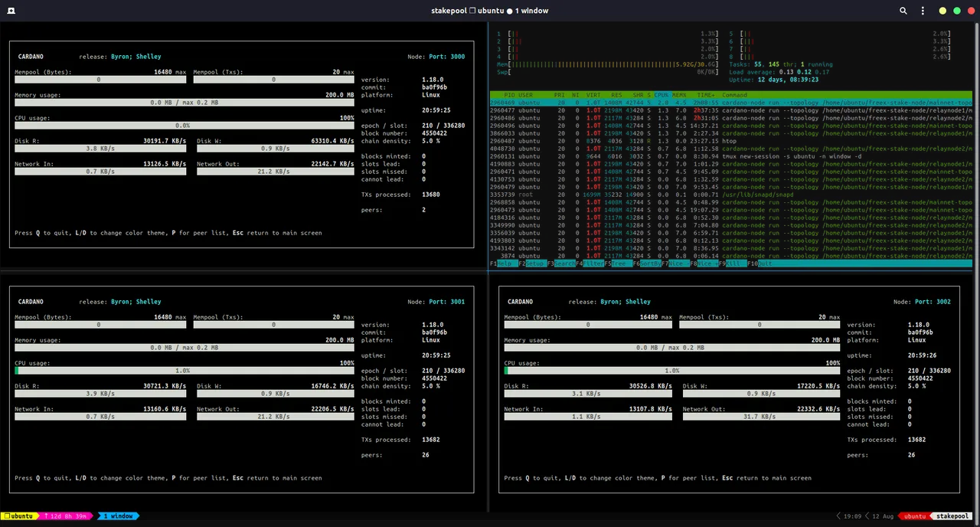
Task: Click peers count 2 in Port 3000 pane
Action: tap(423, 210)
